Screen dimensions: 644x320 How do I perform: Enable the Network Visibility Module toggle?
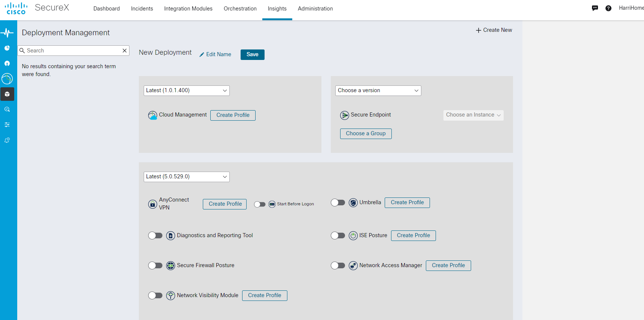pyautogui.click(x=155, y=296)
